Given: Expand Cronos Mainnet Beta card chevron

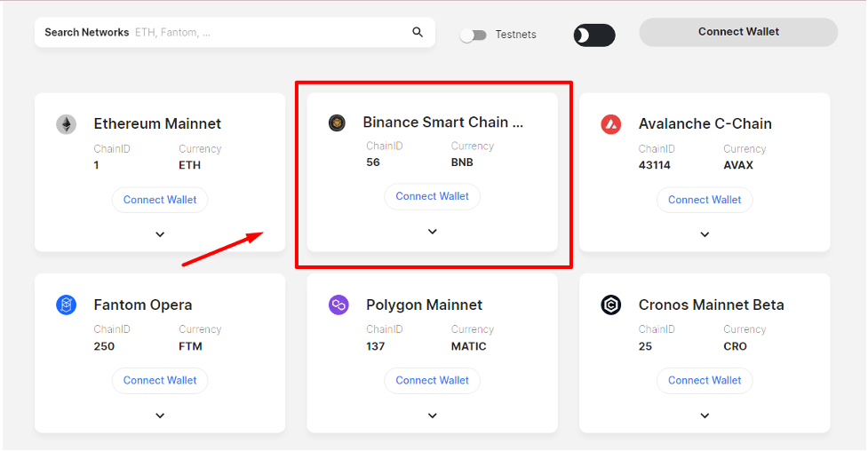Looking at the screenshot, I should coord(705,415).
